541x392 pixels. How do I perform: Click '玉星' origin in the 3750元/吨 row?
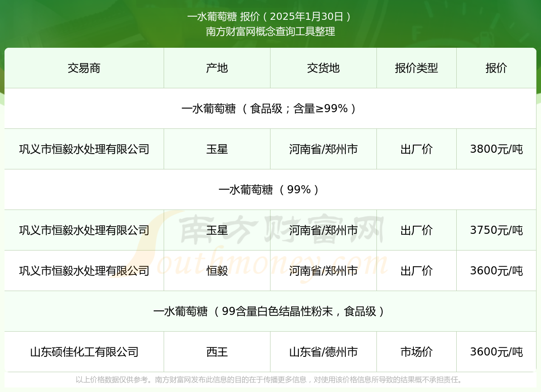(x=217, y=230)
